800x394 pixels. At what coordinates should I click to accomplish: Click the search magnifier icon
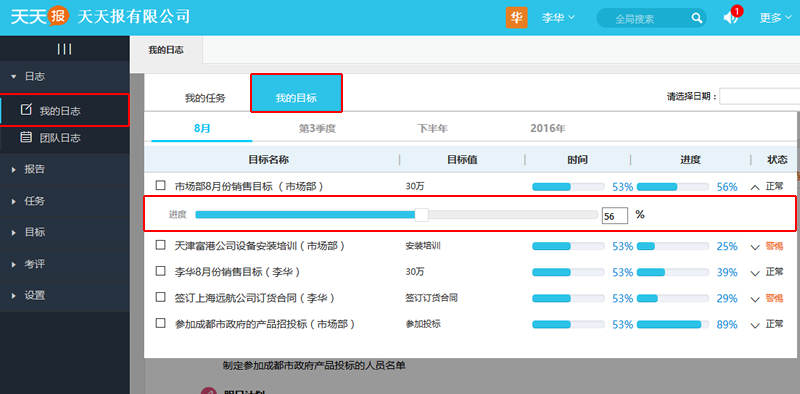696,18
